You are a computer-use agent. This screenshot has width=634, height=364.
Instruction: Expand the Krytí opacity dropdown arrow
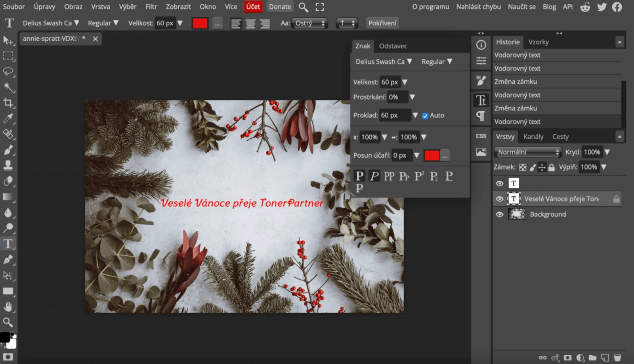pyautogui.click(x=607, y=152)
